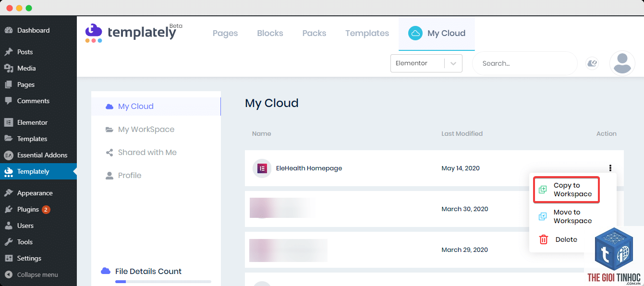Click the Comments bubble icon
This screenshot has width=644, height=286.
tap(9, 101)
